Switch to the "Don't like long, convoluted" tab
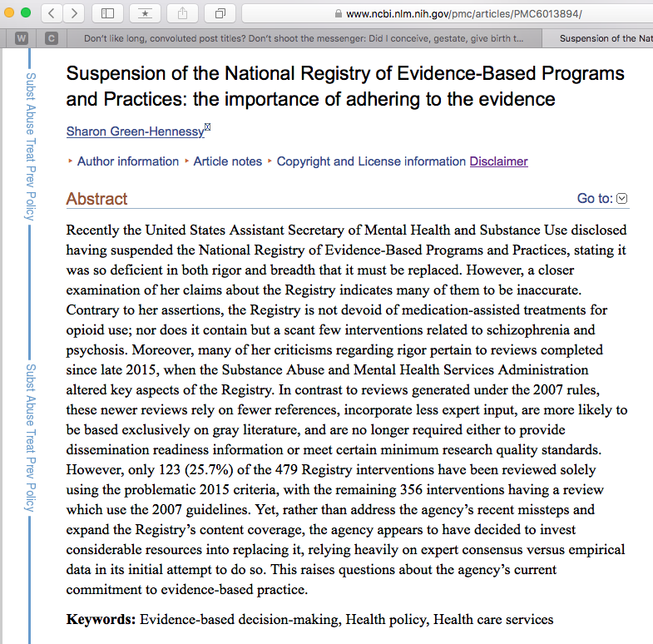The width and height of the screenshot is (653, 644). pos(304,38)
